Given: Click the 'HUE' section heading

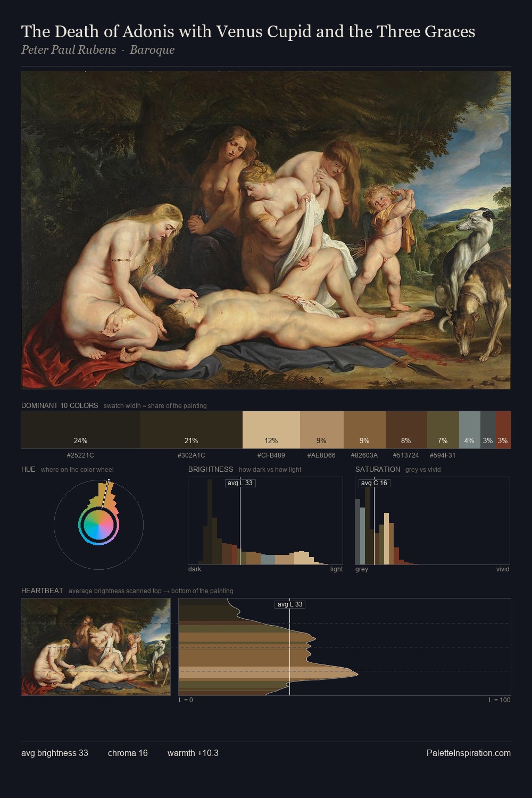Looking at the screenshot, I should tap(28, 469).
